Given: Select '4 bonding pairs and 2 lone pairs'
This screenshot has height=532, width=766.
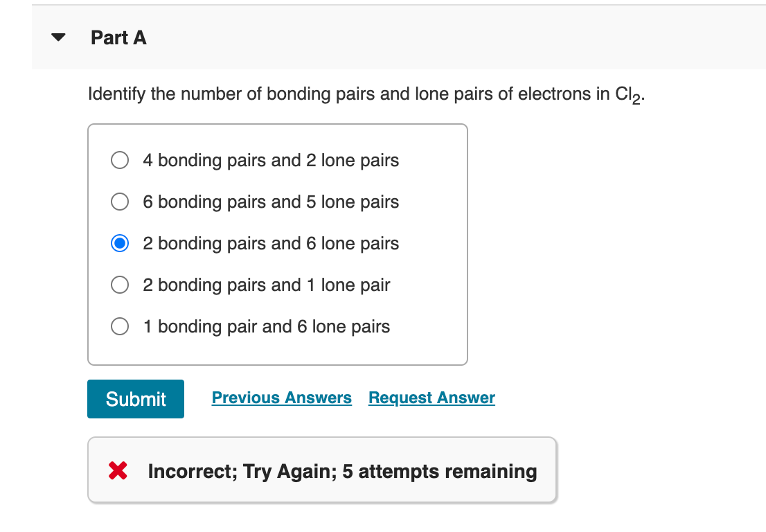Looking at the screenshot, I should (119, 160).
